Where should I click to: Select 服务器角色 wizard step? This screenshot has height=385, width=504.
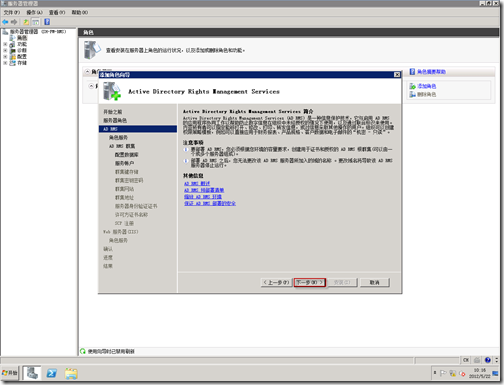point(115,120)
